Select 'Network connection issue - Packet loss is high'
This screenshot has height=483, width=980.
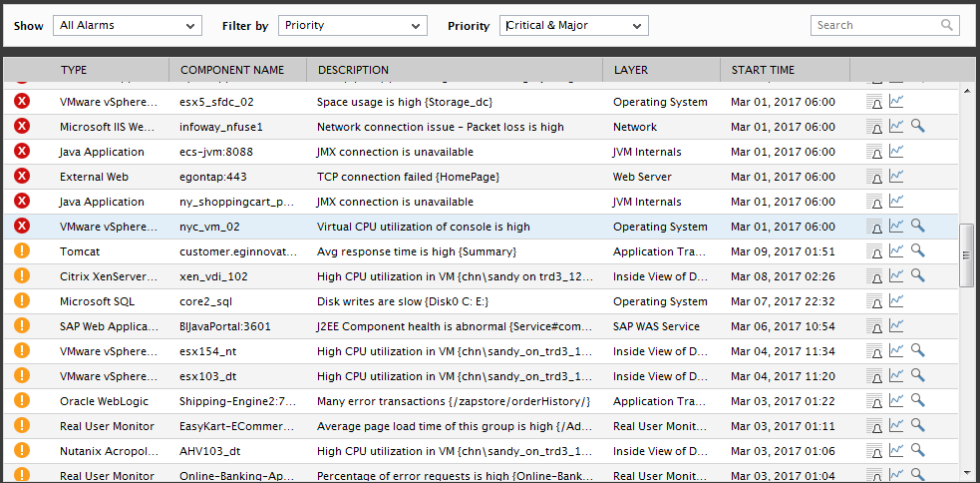(441, 127)
